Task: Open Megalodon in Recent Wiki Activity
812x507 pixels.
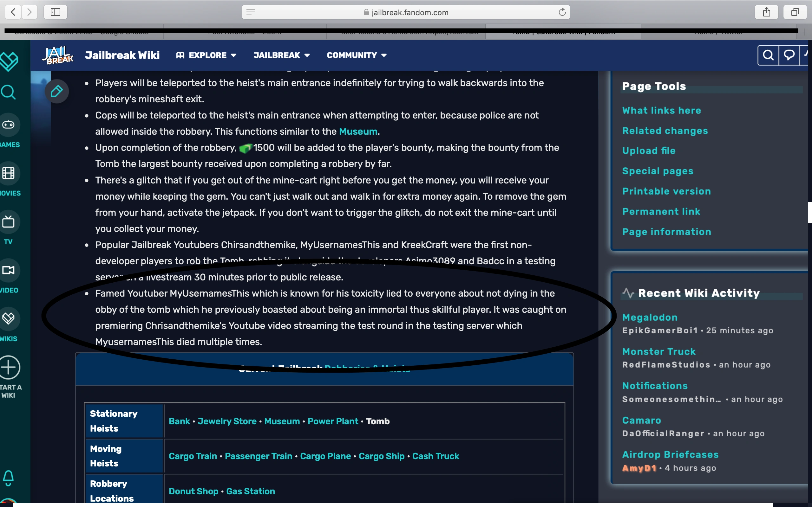Action: coord(650,317)
